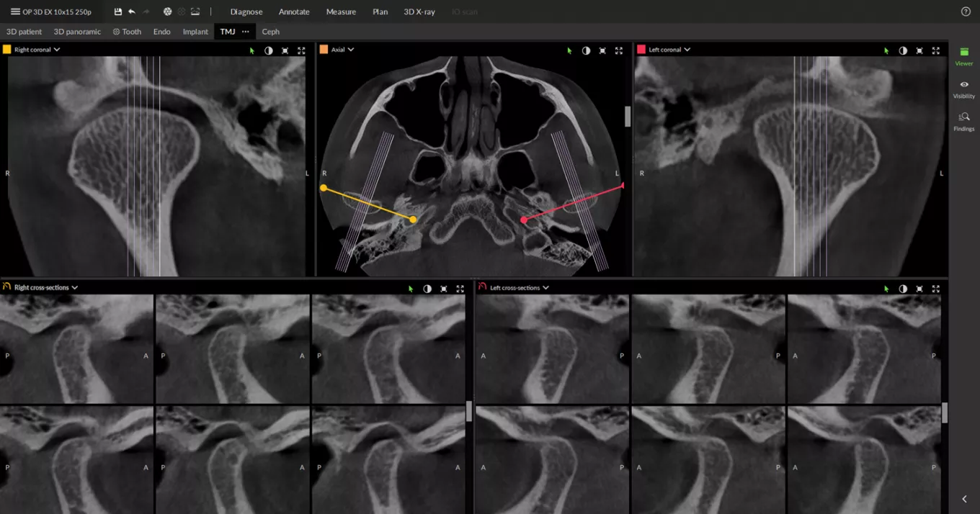The image size is (980, 514).
Task: Switch to the Implant tab
Action: (195, 32)
